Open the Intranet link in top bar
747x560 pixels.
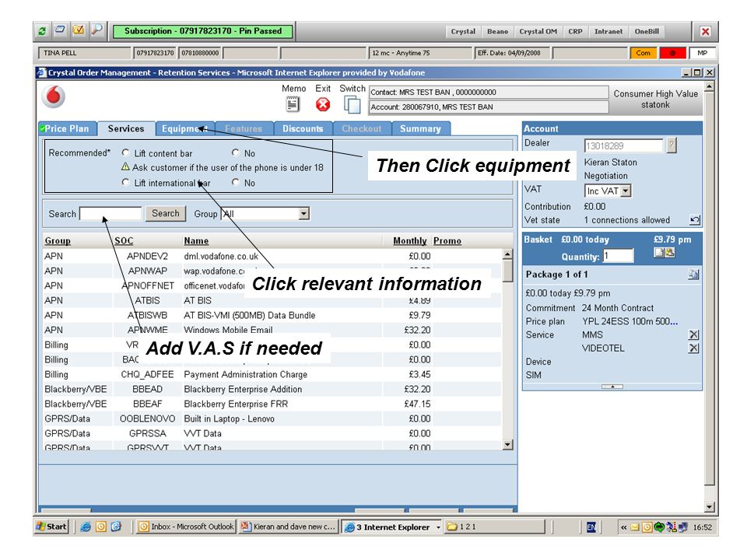(608, 31)
